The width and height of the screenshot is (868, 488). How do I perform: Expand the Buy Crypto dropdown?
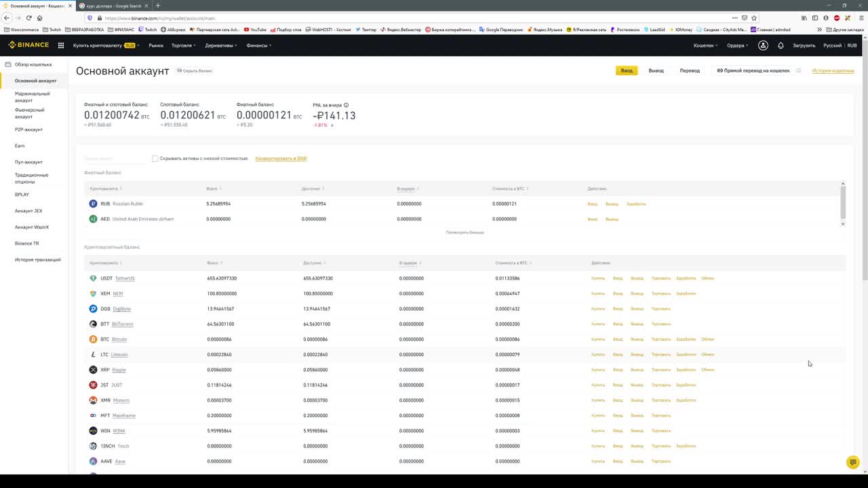pos(106,45)
